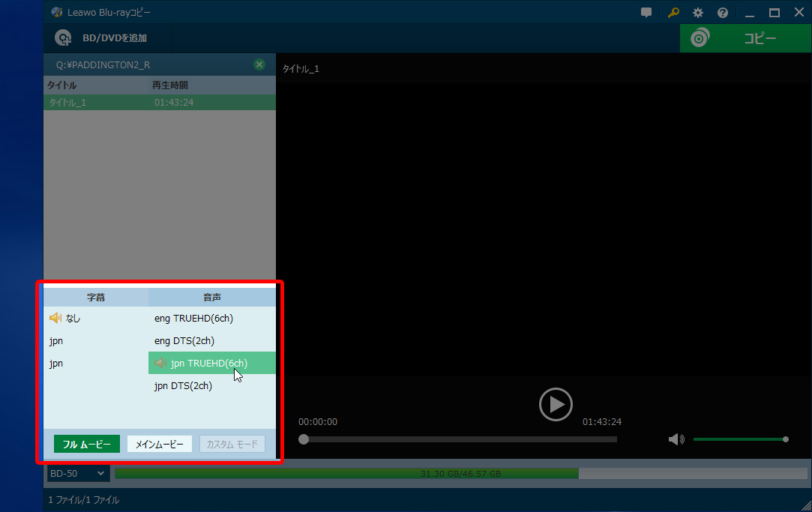Switch to フル ムービー mode
This screenshot has width=812, height=512.
[x=86, y=445]
